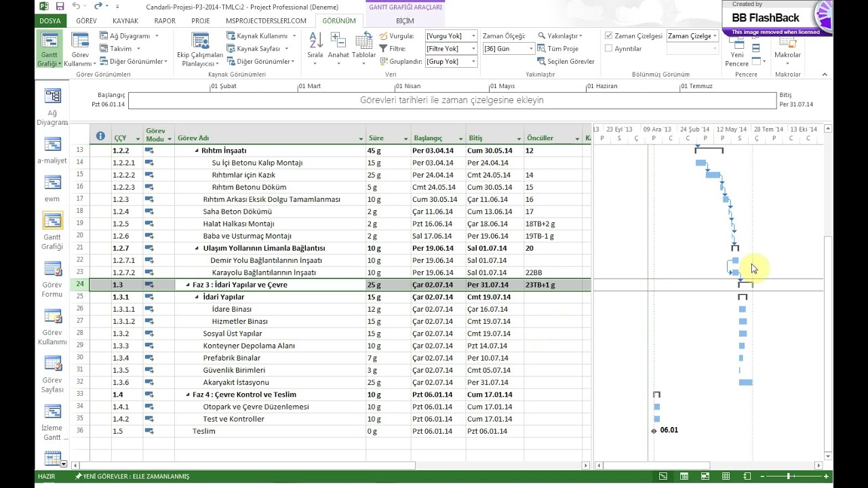Click the timeline placeholder text box

(x=452, y=100)
